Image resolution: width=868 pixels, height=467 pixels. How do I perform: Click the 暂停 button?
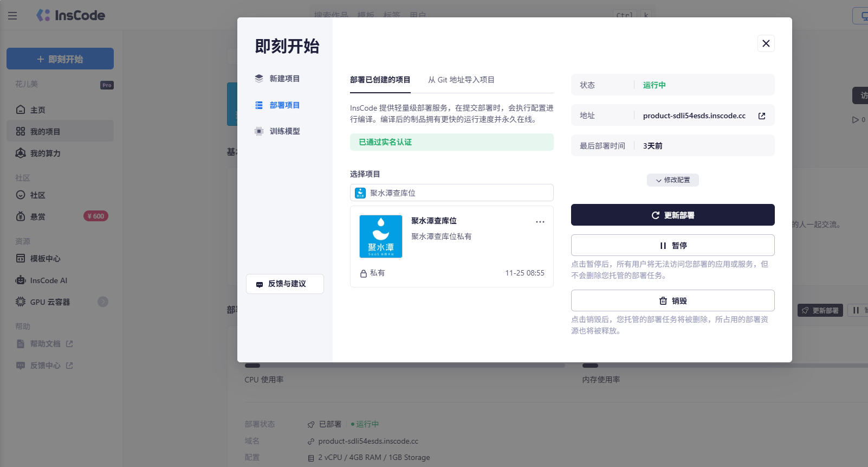[x=673, y=245]
